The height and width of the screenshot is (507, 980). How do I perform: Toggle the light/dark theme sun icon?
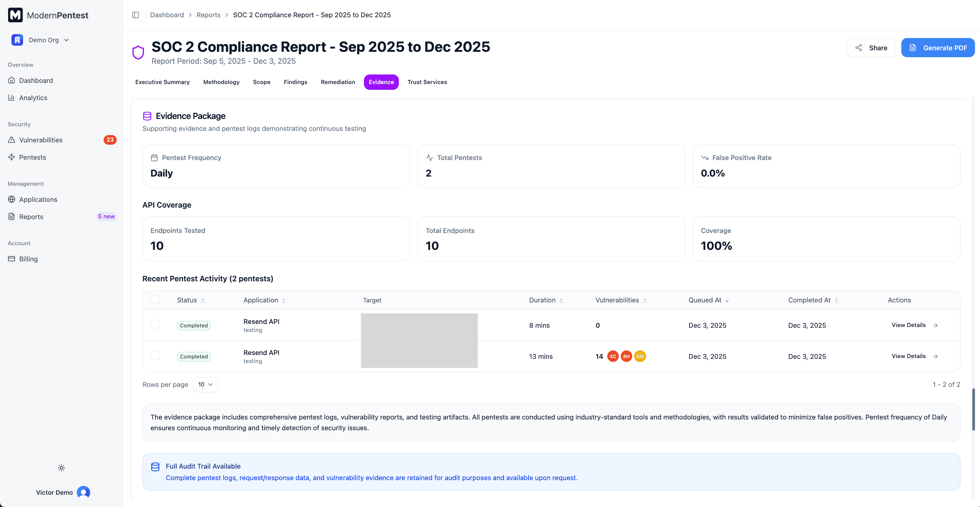[61, 467]
